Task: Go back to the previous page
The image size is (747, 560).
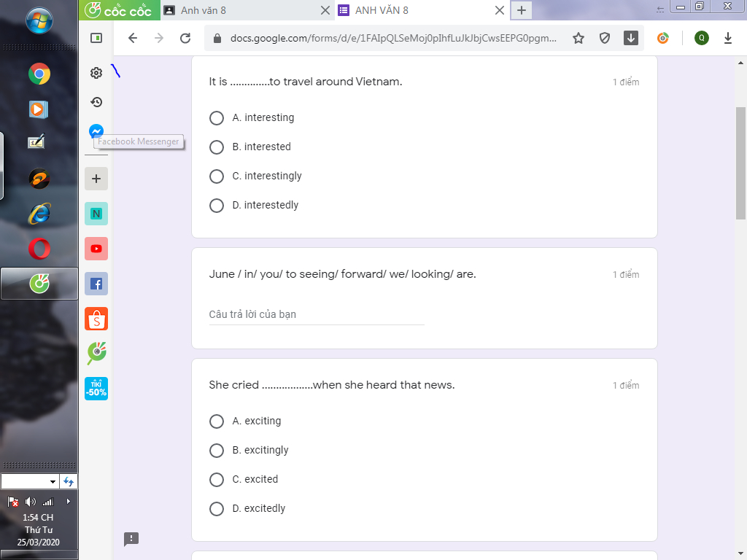Action: 133,38
